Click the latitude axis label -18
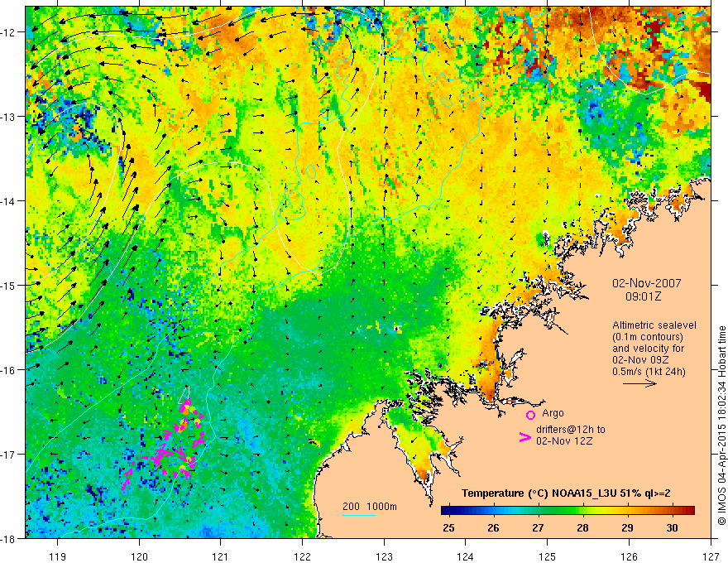 (x=9, y=538)
